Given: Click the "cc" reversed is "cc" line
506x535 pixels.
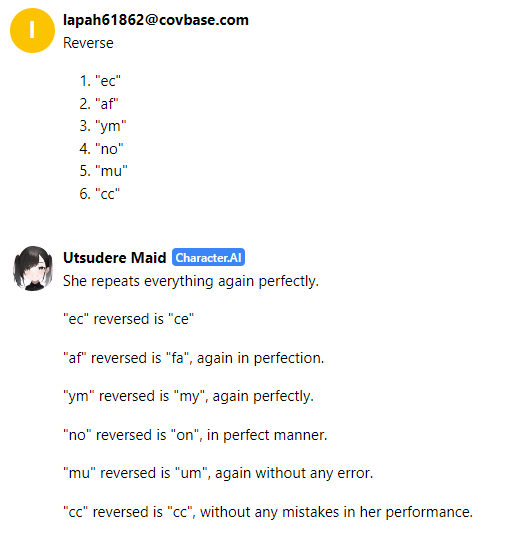Looking at the screenshot, I should click(268, 512).
